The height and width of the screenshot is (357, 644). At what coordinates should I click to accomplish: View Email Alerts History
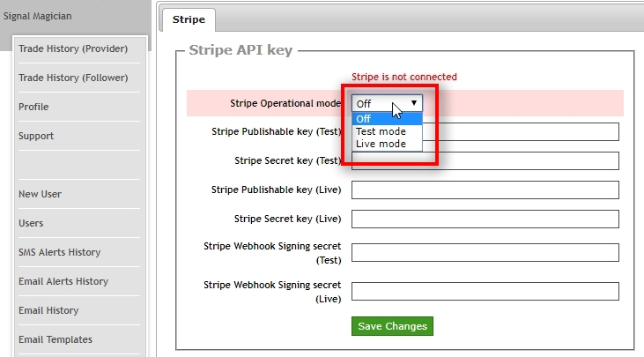[x=63, y=281]
